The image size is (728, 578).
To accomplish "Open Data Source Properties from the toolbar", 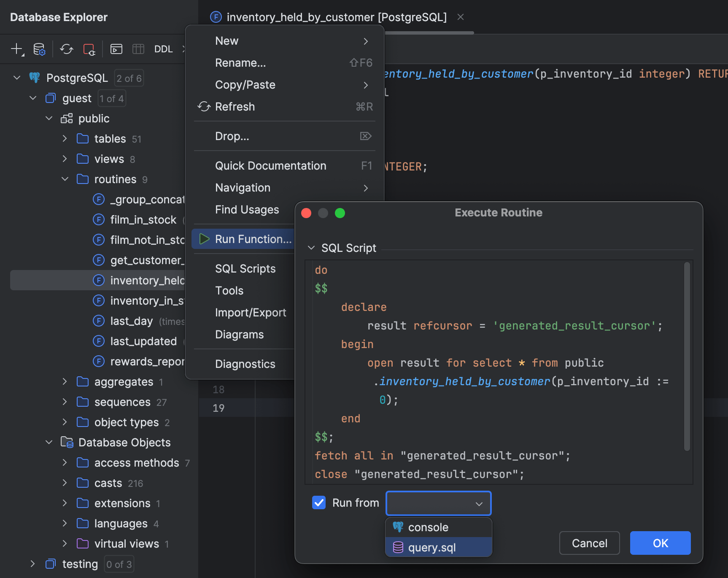I will 39,49.
